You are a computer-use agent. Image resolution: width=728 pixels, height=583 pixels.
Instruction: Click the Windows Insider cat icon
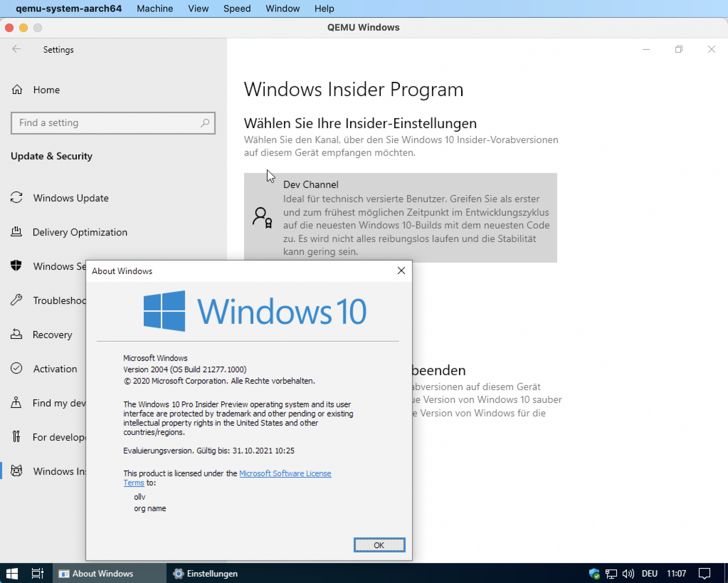click(16, 471)
